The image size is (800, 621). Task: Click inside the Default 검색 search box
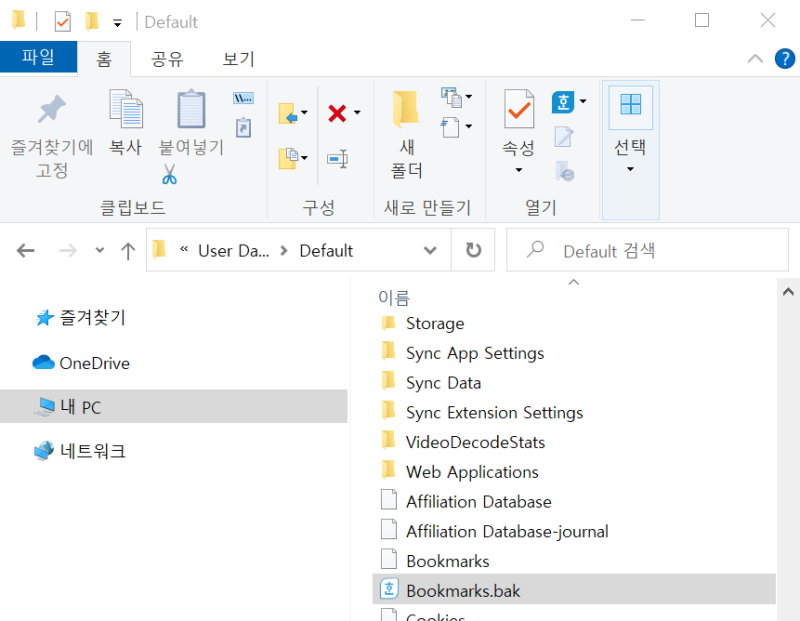[x=647, y=251]
